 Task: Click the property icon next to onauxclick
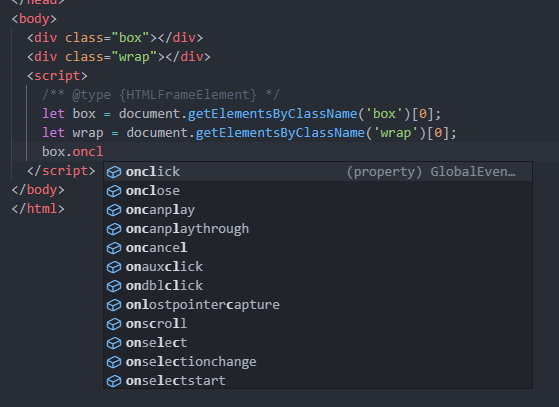click(x=114, y=267)
